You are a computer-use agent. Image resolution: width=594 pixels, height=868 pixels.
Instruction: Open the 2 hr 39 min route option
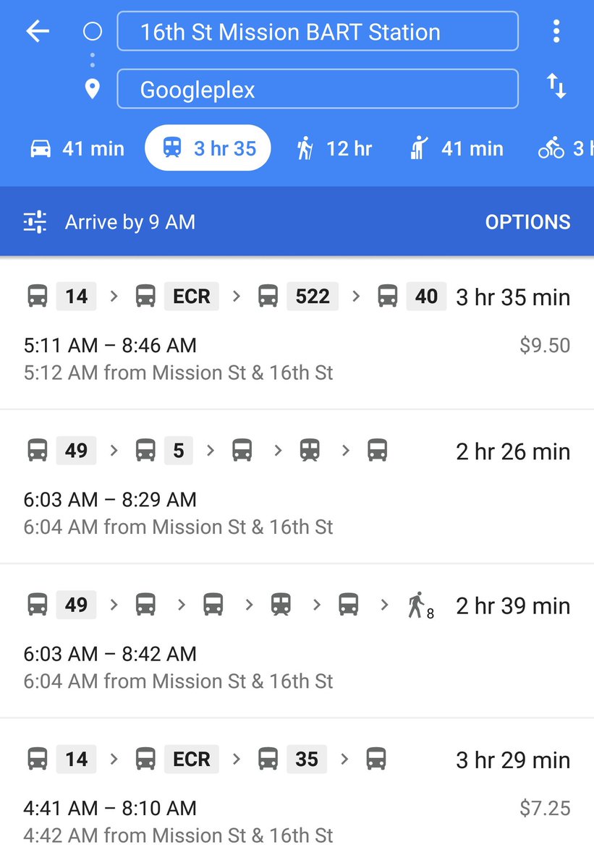tap(297, 641)
